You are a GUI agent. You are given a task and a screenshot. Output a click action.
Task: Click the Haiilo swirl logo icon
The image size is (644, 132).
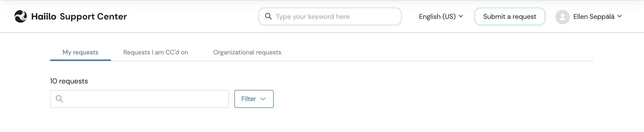pos(21,16)
